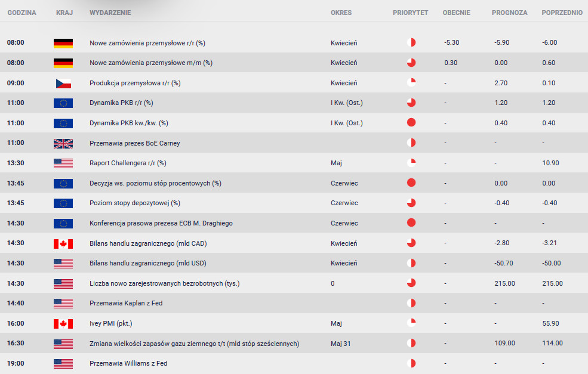Open Konferencja prasowa prezesa ECB M. Draghiego
This screenshot has height=374, width=588.
coord(161,223)
